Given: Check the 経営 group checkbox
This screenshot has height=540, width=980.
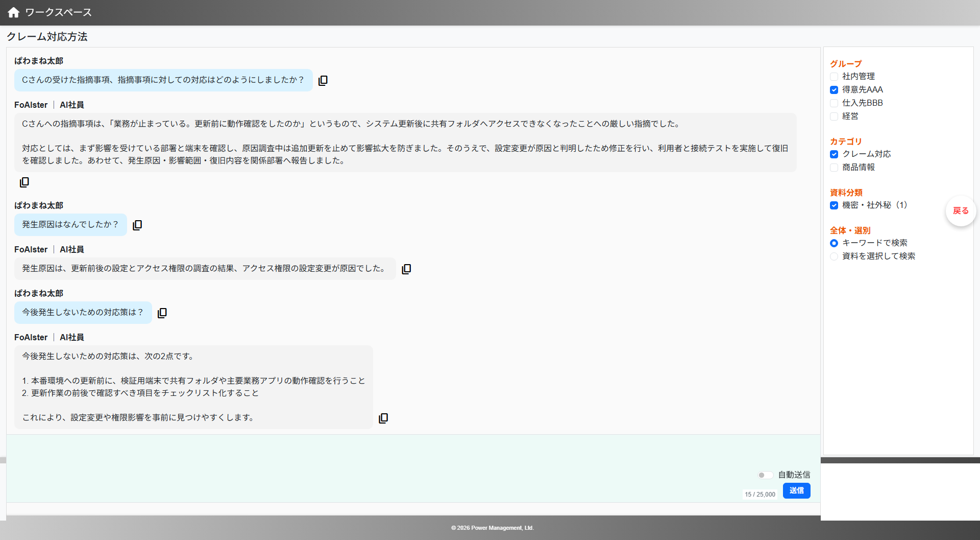Looking at the screenshot, I should coord(834,116).
